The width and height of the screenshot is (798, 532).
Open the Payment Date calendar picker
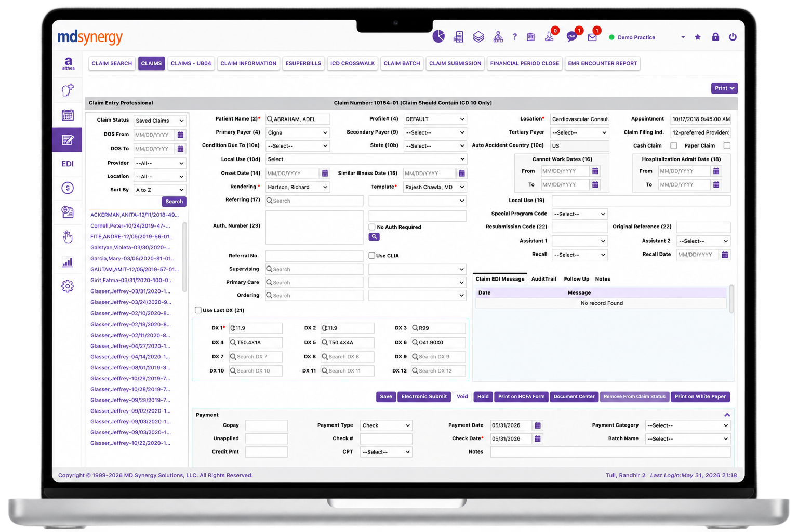click(x=538, y=425)
